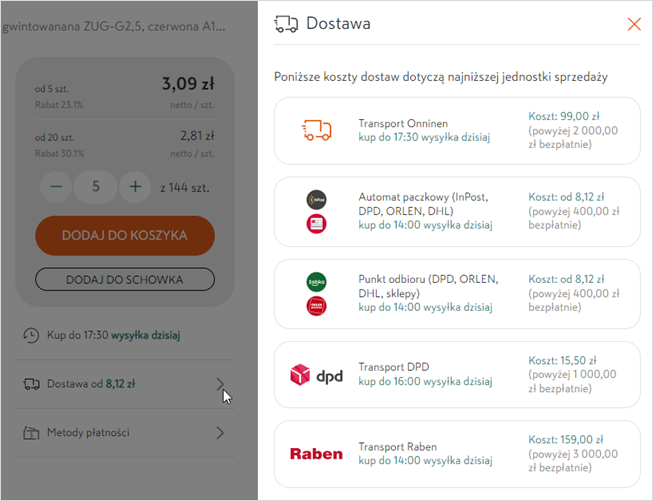Click the wallet icon next to Metody płatności
The height and width of the screenshot is (501, 653).
point(31,433)
